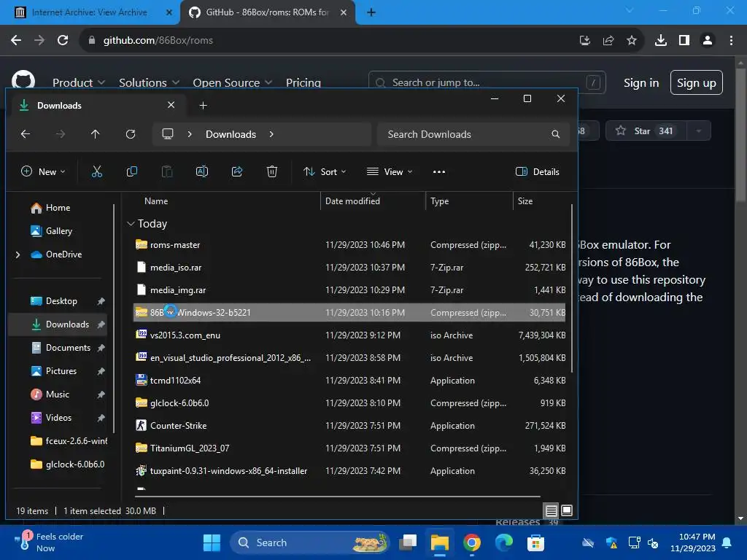This screenshot has width=747, height=560.
Task: Click the search magnifier in Search Downloads
Action: (x=555, y=134)
